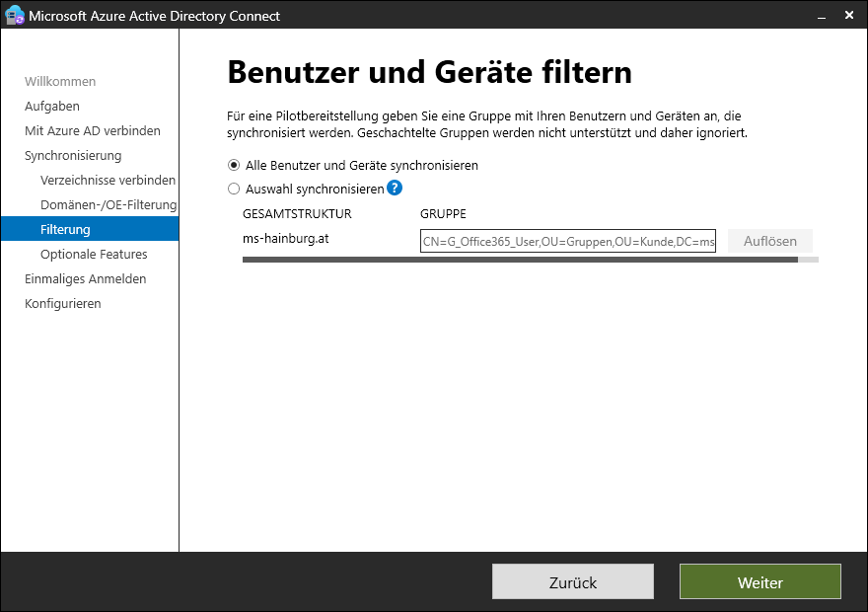The height and width of the screenshot is (612, 868).
Task: Click the GRUPPE distinguished name text field
Action: [568, 241]
